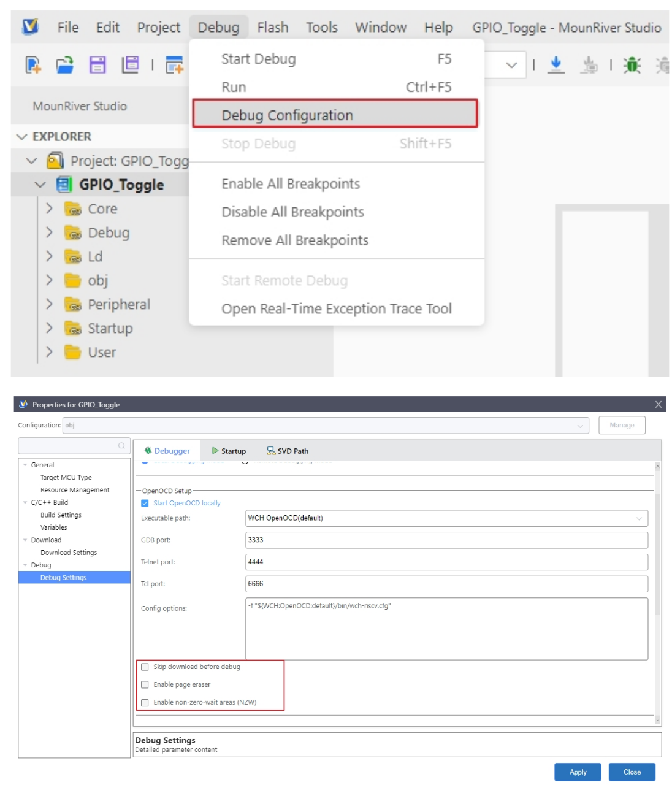
Task: Enable non-zero-wait areas (NZW) checkbox
Action: [x=145, y=702]
